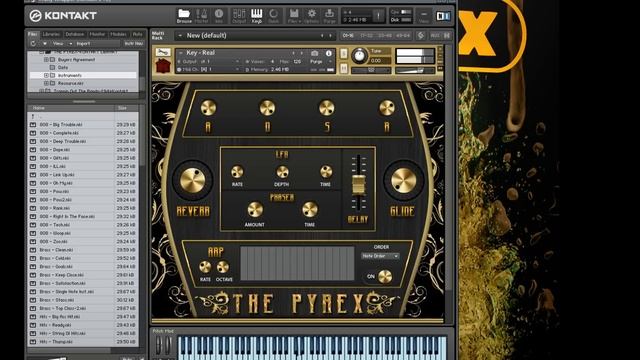Click the Reverb knob
Image resolution: width=640 pixels, height=360 pixels.
tap(193, 180)
